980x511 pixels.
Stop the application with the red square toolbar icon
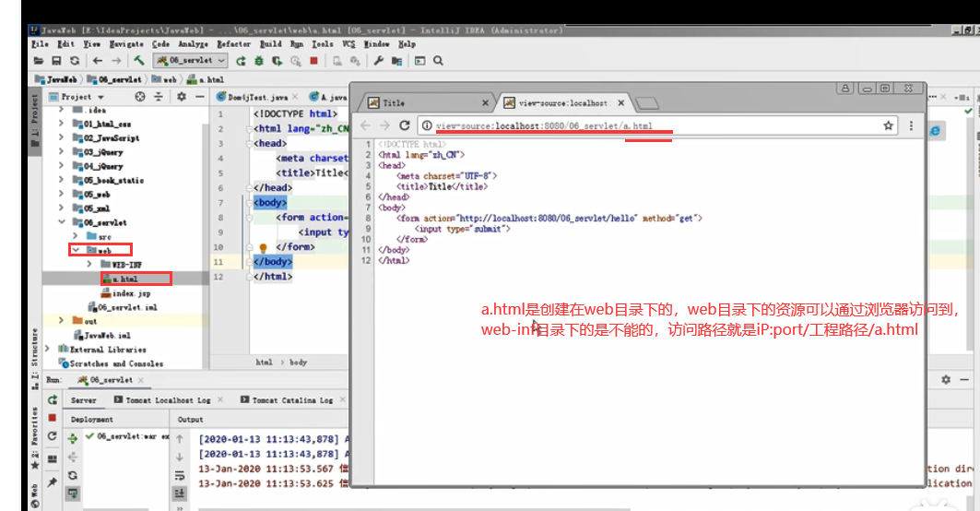click(313, 61)
